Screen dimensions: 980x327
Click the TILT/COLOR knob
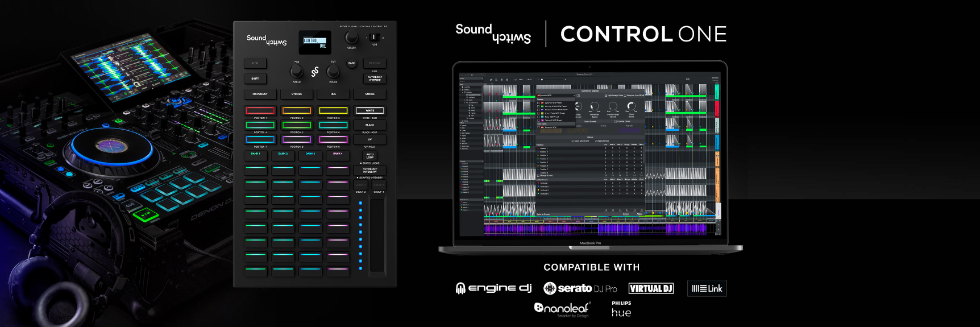point(333,71)
